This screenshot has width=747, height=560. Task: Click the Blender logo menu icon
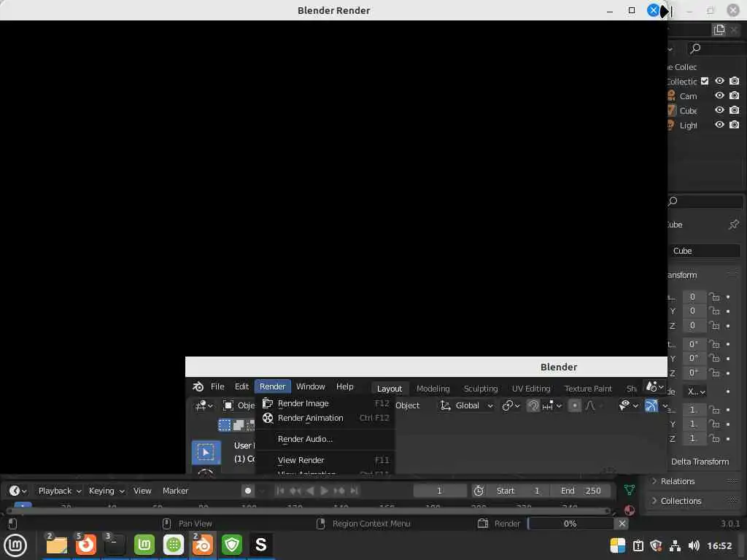(198, 386)
